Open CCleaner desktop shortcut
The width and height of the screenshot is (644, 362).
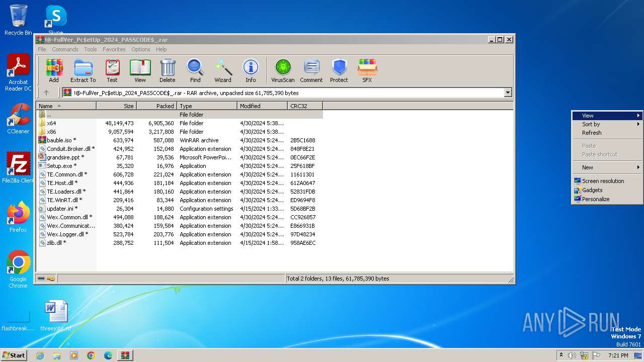click(18, 119)
